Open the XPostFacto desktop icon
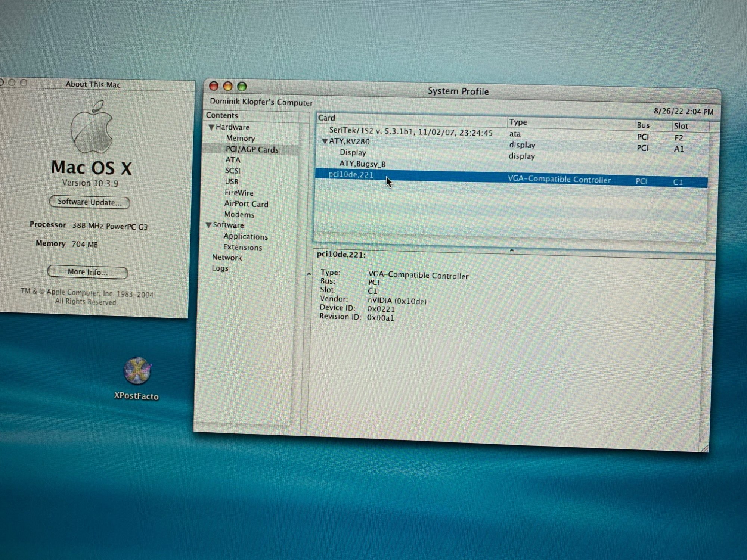The width and height of the screenshot is (747, 560). 137,371
